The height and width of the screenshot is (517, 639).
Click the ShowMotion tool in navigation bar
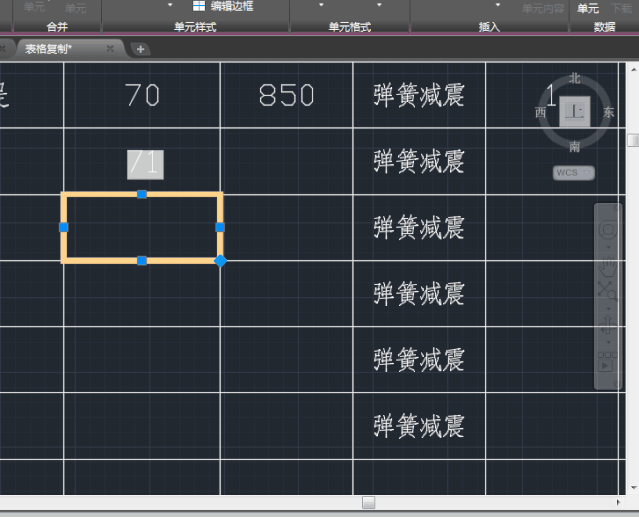pos(607,360)
